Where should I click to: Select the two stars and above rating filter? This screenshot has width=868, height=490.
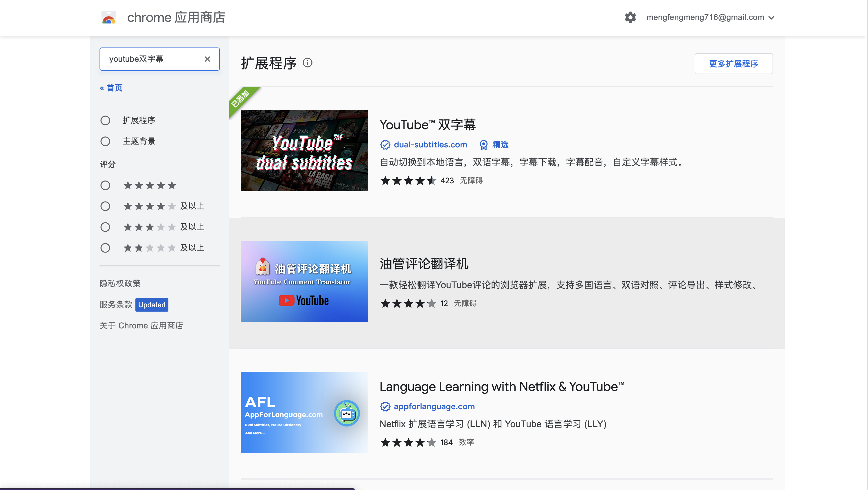coord(106,248)
